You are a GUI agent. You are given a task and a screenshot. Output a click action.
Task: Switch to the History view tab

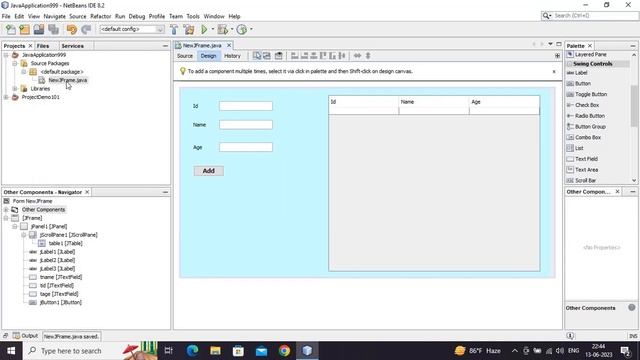tap(232, 56)
